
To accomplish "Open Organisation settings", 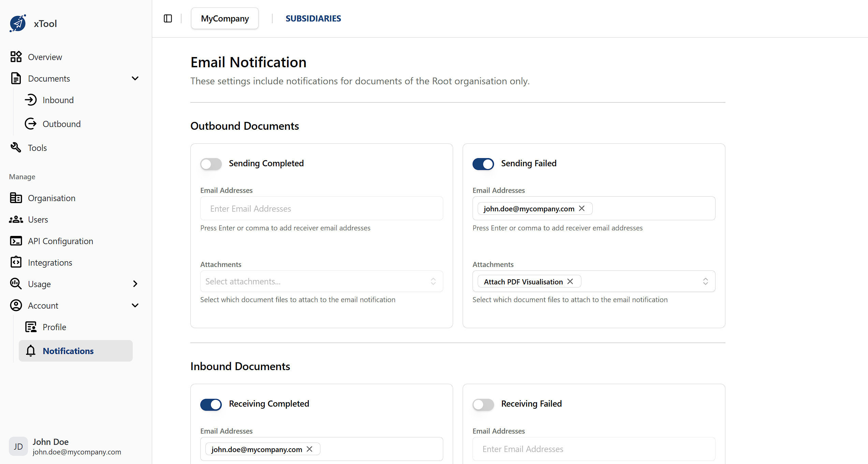I will click(52, 198).
